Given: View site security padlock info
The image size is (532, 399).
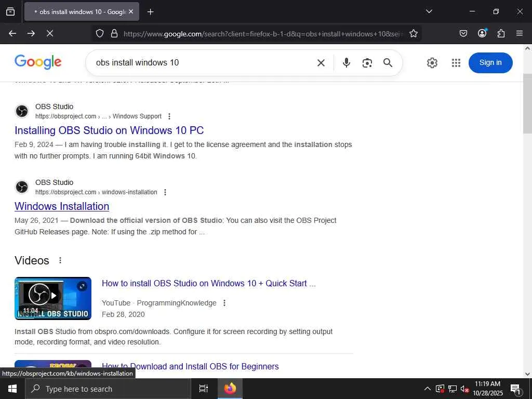Looking at the screenshot, I should (x=114, y=33).
